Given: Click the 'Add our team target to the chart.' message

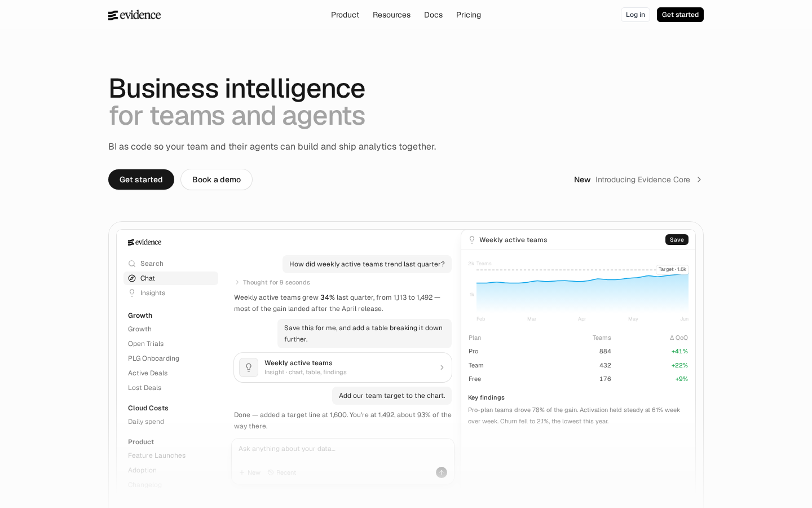Looking at the screenshot, I should [392, 396].
